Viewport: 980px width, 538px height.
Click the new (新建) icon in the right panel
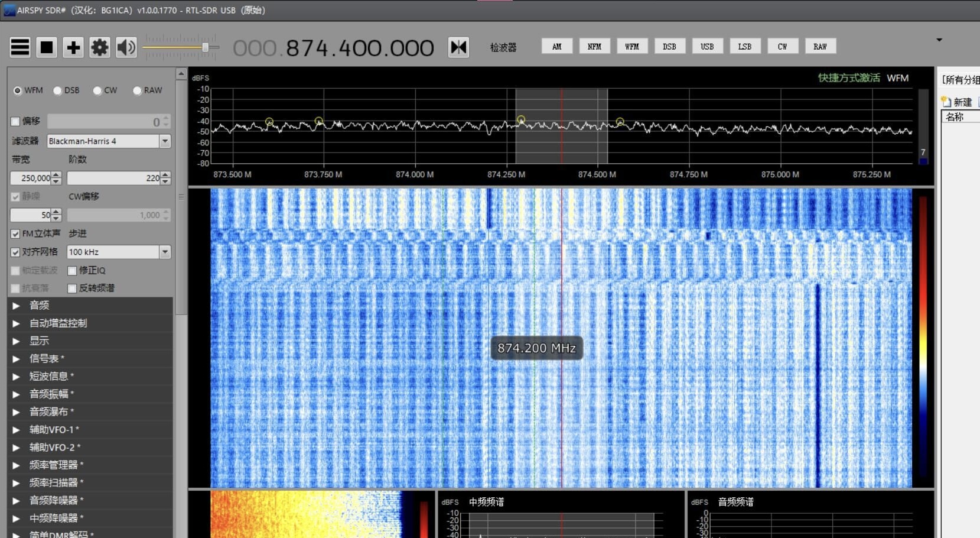(946, 102)
